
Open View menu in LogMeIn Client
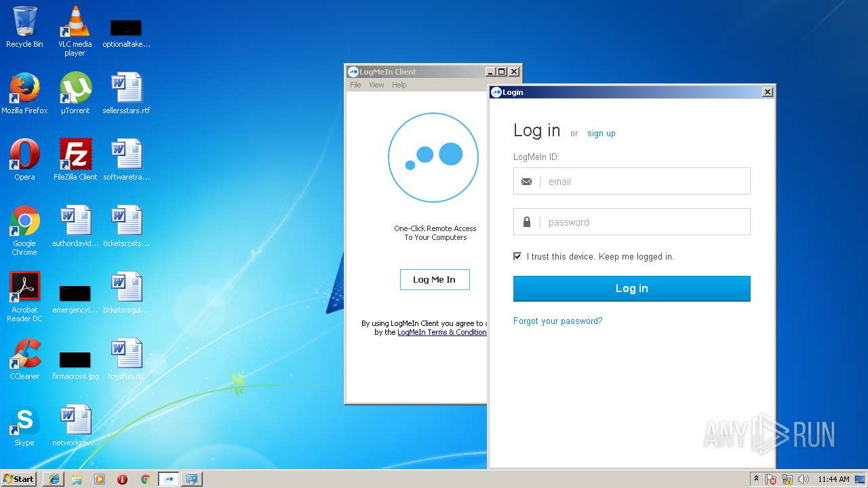click(376, 85)
